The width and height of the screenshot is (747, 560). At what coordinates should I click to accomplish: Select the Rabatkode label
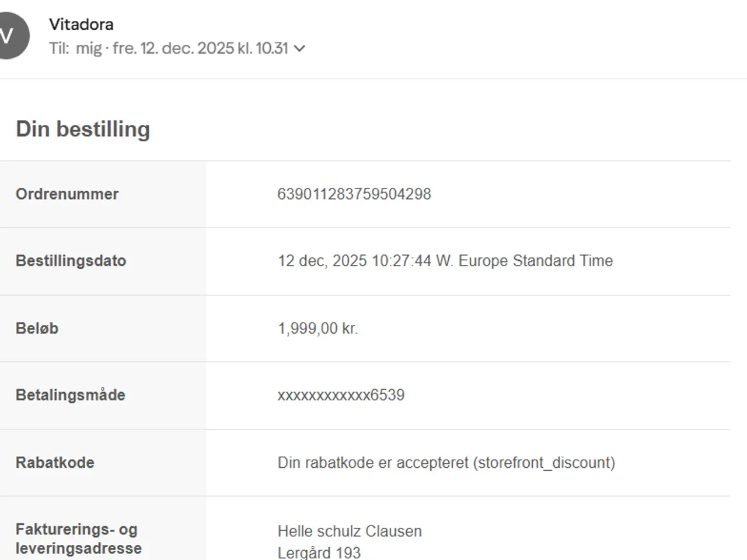[55, 463]
